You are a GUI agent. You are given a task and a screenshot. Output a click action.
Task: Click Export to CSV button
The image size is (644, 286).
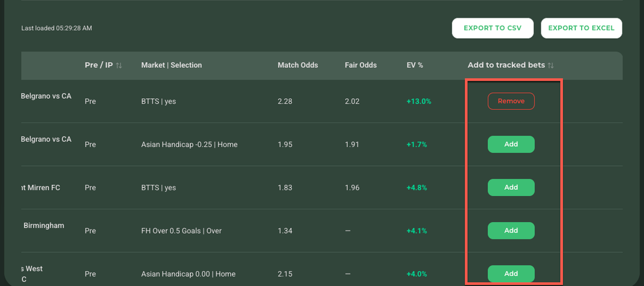[492, 28]
